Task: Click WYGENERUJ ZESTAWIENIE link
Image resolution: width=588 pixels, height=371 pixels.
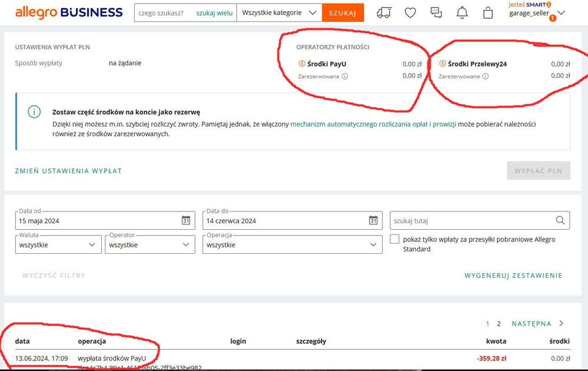Action: coord(513,276)
